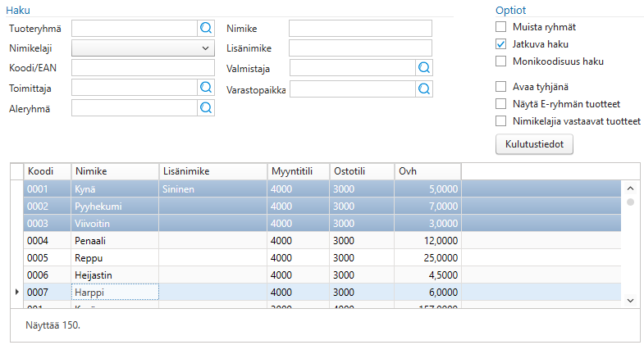Select the Penaali row
The width and height of the screenshot is (644, 345).
click(322, 240)
